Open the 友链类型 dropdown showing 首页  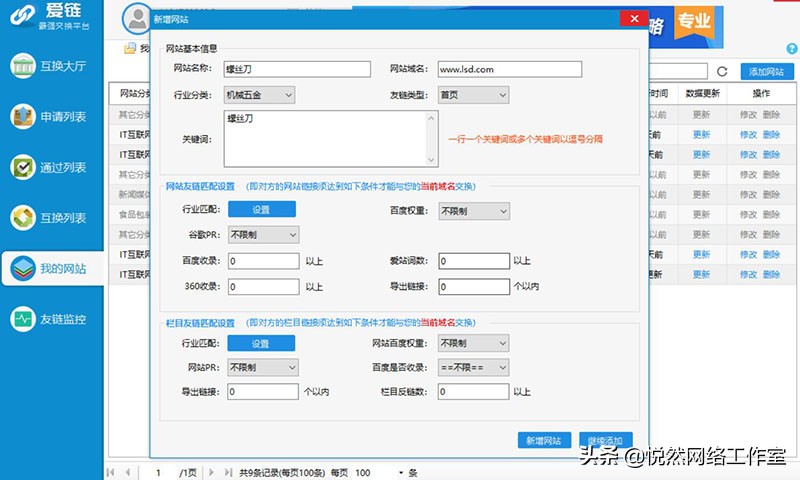[473, 95]
